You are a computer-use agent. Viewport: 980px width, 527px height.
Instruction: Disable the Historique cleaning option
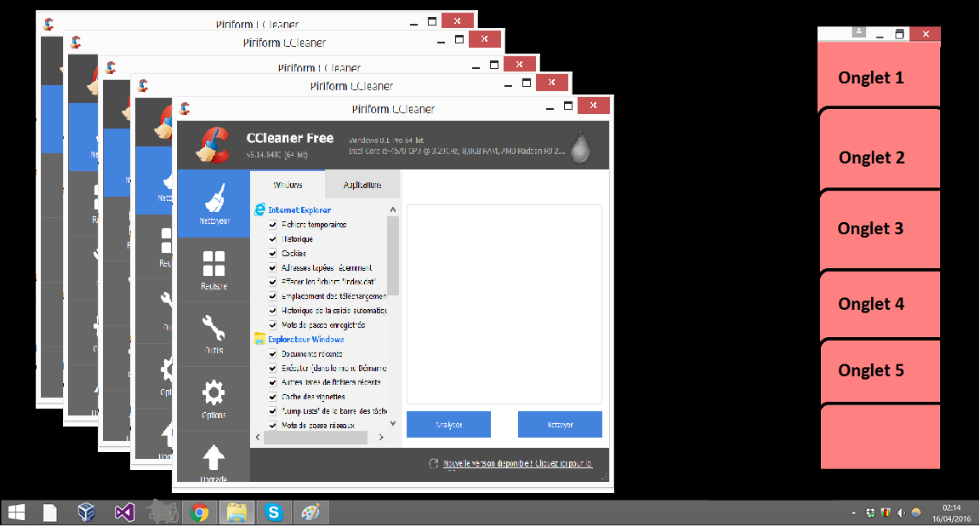coord(272,238)
